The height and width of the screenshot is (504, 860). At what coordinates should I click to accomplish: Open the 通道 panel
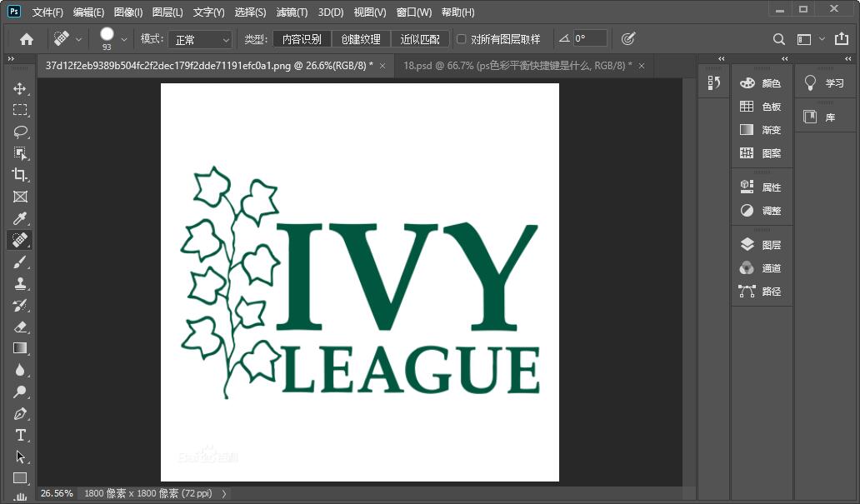(x=762, y=268)
